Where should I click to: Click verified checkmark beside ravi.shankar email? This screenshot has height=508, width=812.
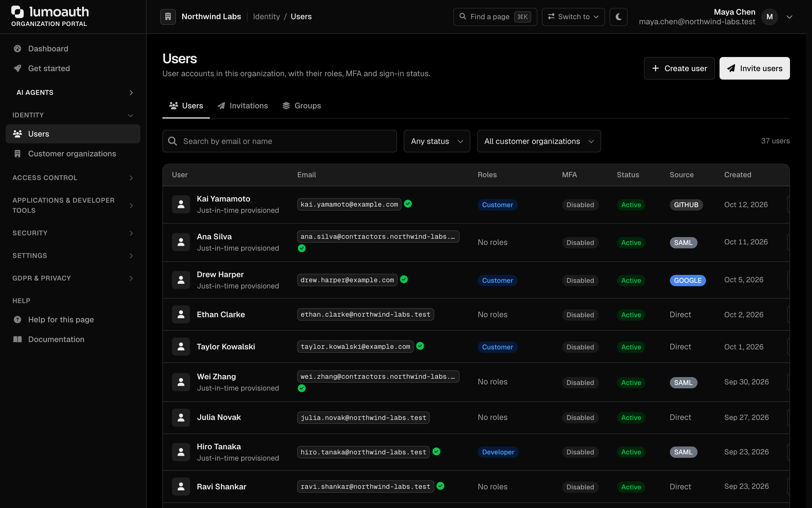click(441, 486)
